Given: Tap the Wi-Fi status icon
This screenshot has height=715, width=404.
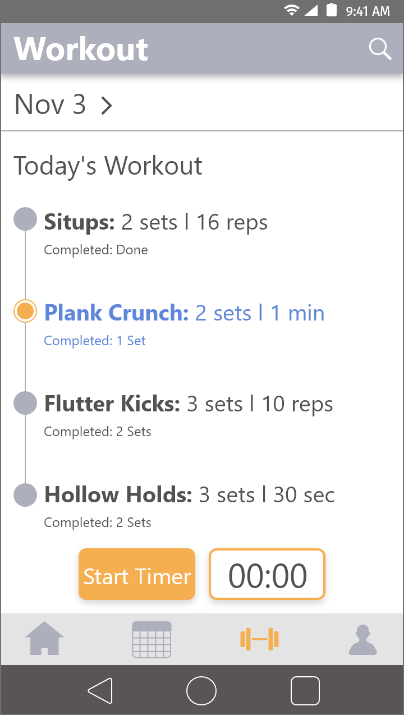Looking at the screenshot, I should (x=290, y=10).
